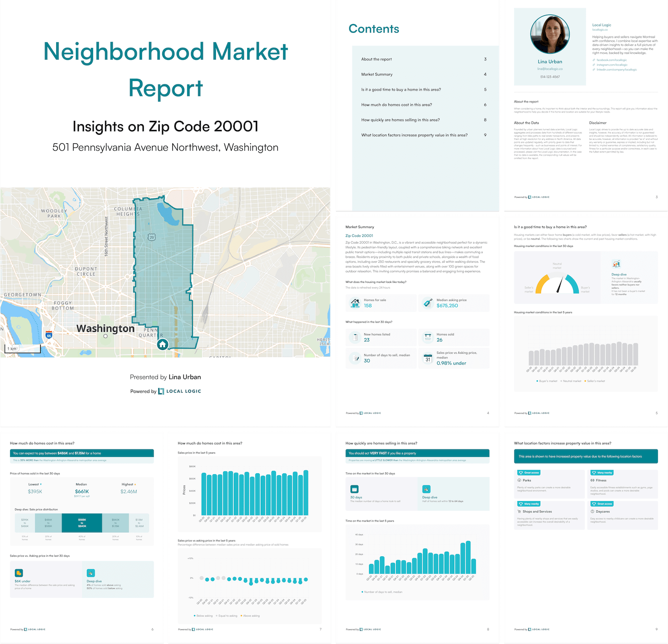This screenshot has height=644, width=668.
Task: Click the 'Insights on Zip Code 20001' subtitle
Action: [x=166, y=126]
